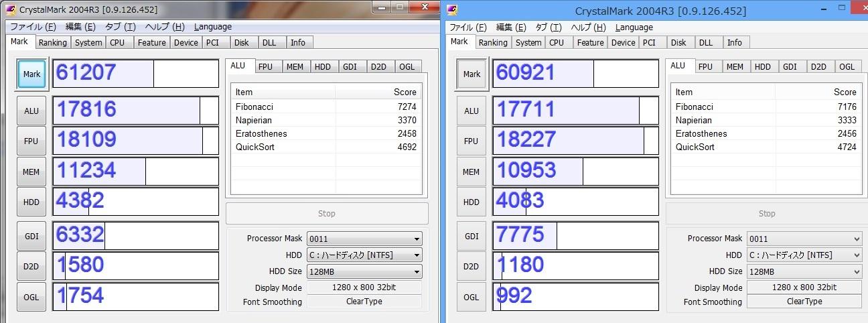Screen dimensions: 868x323
Task: Click the GDI button beside score 6332
Action: [x=31, y=236]
